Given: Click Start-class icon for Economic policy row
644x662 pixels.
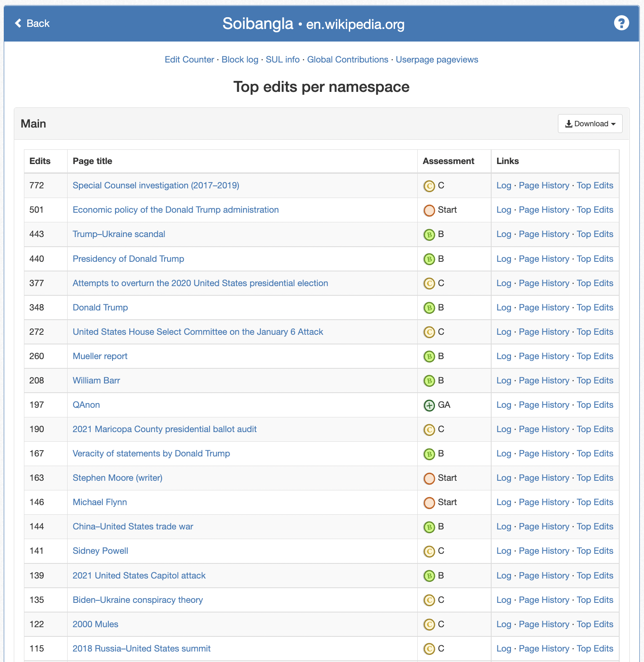Looking at the screenshot, I should (x=429, y=210).
